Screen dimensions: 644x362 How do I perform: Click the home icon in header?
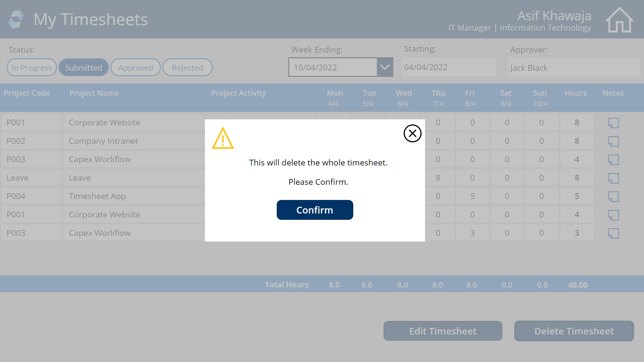pos(619,20)
